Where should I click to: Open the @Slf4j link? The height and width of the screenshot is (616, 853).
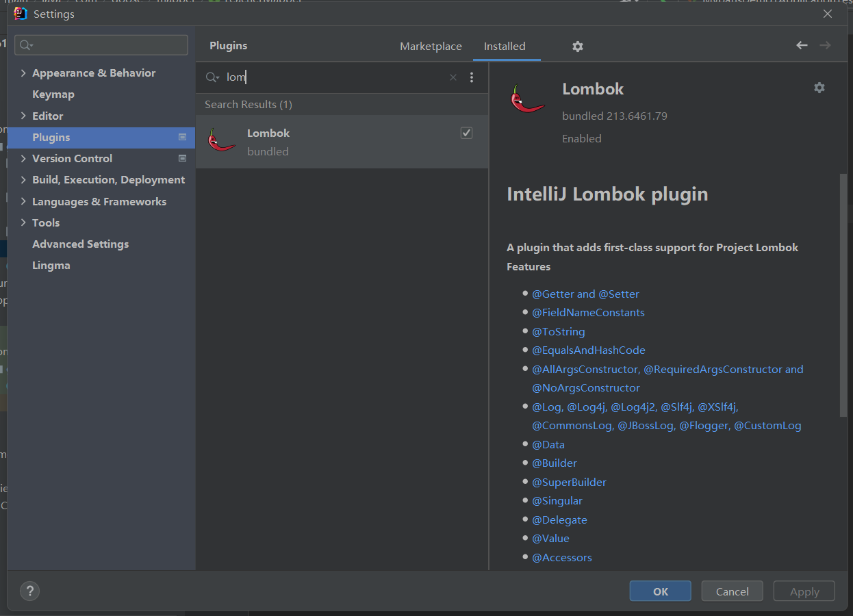676,407
